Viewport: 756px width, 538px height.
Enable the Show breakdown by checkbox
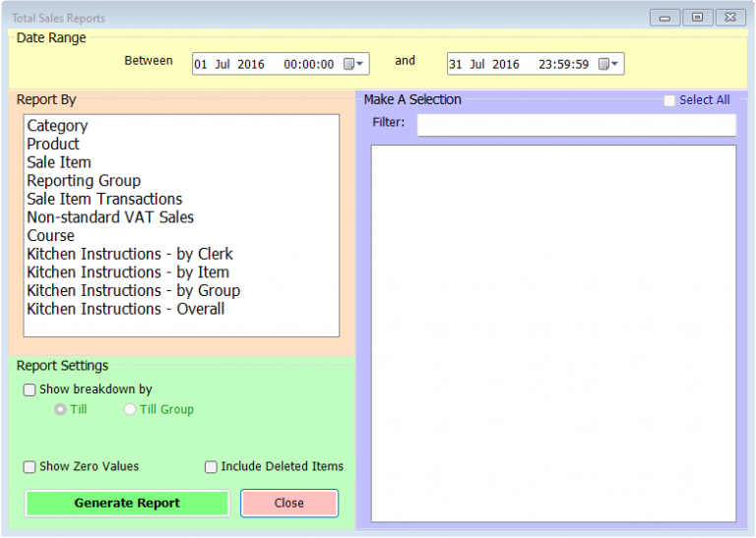tap(30, 389)
